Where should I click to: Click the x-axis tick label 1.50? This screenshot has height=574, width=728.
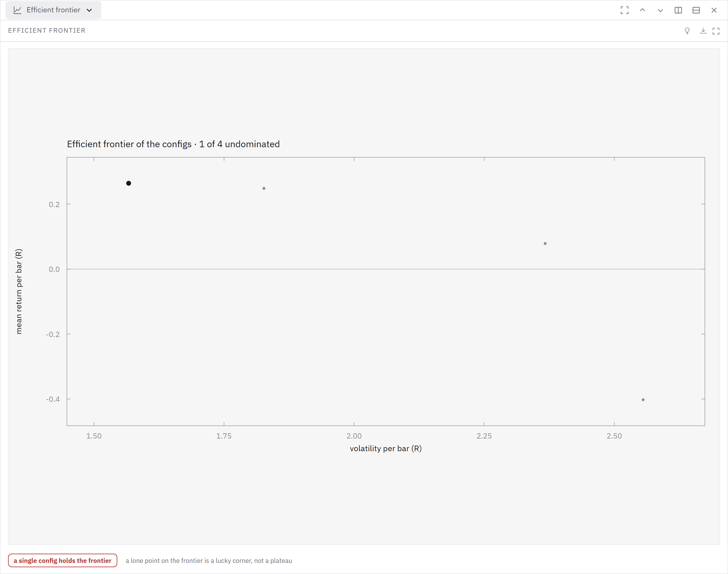click(94, 436)
